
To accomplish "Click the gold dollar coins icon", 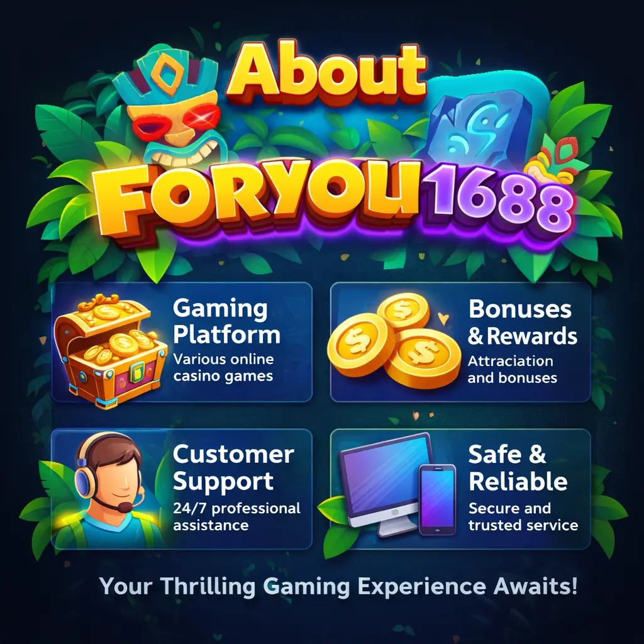I will (394, 341).
